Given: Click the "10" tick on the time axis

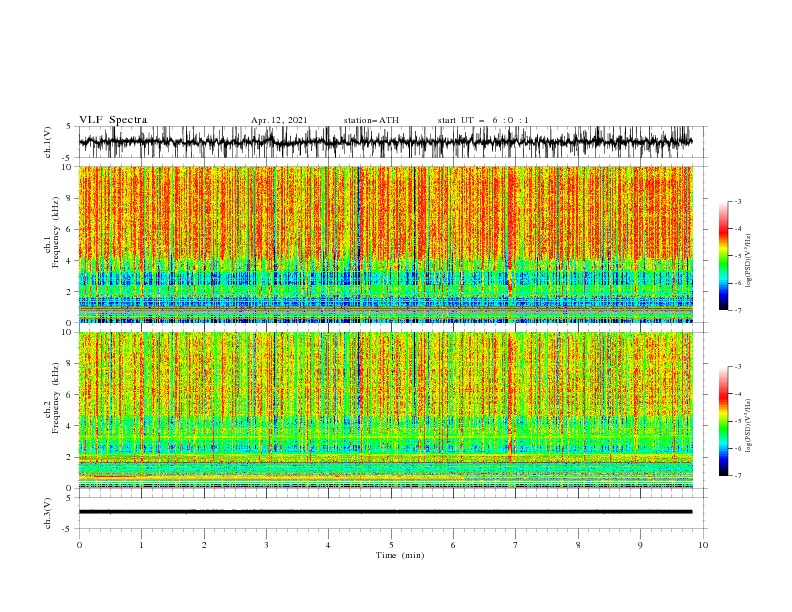Looking at the screenshot, I should 703,545.
